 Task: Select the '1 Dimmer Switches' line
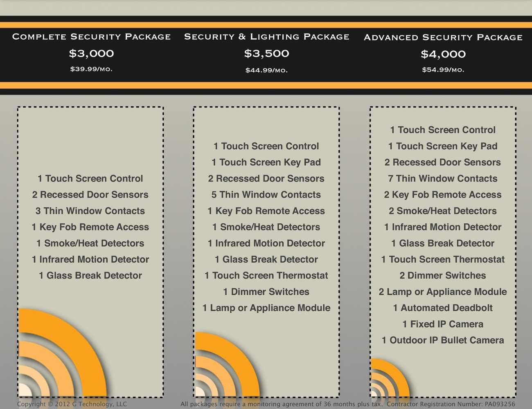(266, 292)
